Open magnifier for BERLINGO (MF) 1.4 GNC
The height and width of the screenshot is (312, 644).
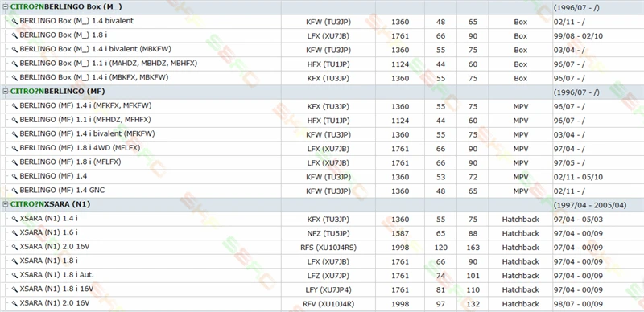pyautogui.click(x=14, y=191)
